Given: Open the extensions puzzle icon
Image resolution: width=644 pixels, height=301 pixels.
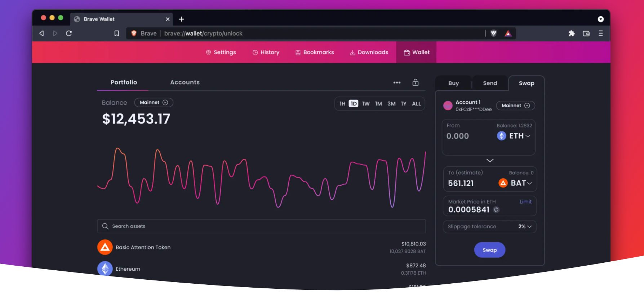Looking at the screenshot, I should pyautogui.click(x=572, y=34).
